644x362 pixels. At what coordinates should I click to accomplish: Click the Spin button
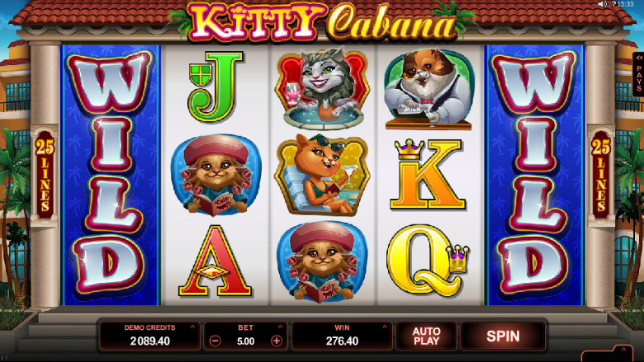click(503, 336)
